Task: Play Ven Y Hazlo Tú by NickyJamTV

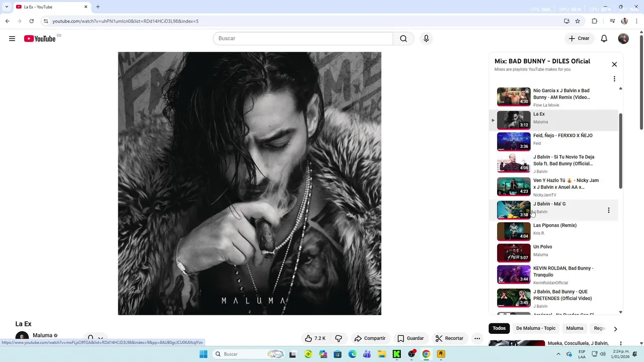Action: tap(553, 187)
